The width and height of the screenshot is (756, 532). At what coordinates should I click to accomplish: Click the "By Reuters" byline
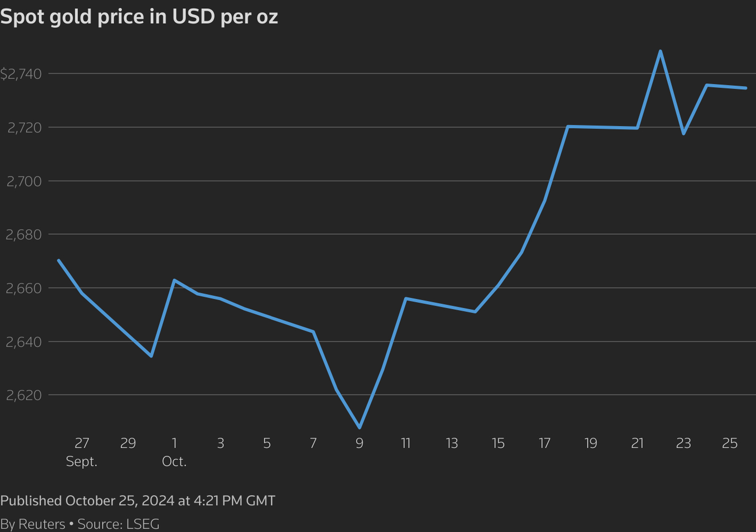[x=33, y=524]
